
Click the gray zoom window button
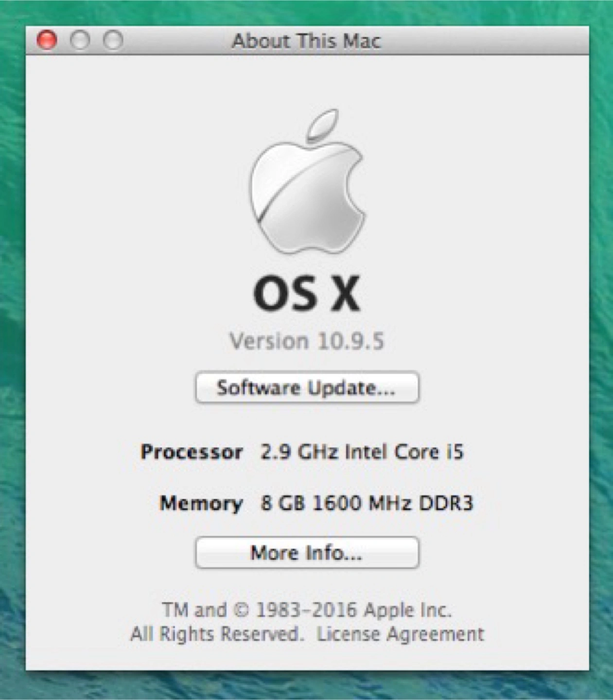[x=113, y=40]
